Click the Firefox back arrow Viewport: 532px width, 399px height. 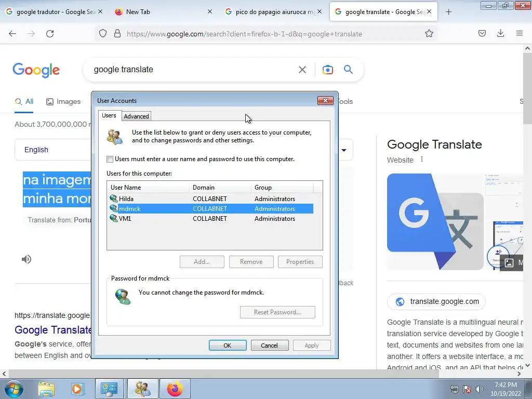tap(12, 34)
